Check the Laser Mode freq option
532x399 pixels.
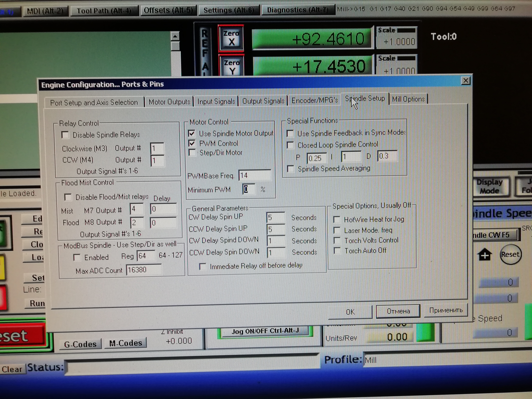[337, 230]
